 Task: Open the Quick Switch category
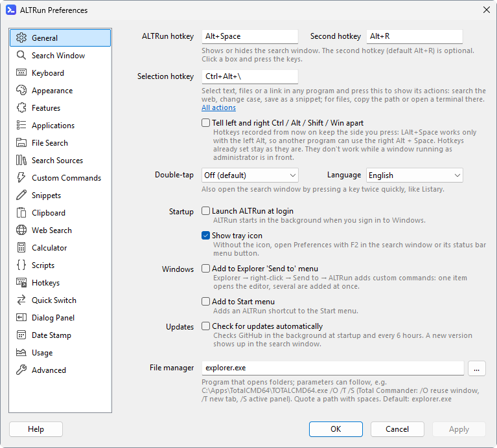pyautogui.click(x=60, y=300)
